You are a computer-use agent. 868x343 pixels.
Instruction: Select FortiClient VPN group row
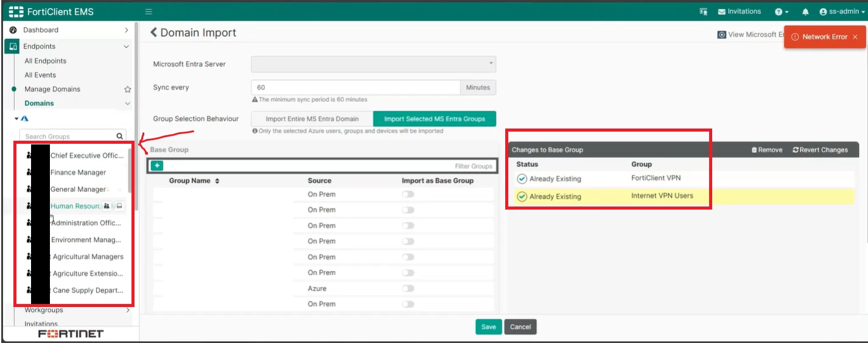(x=684, y=179)
